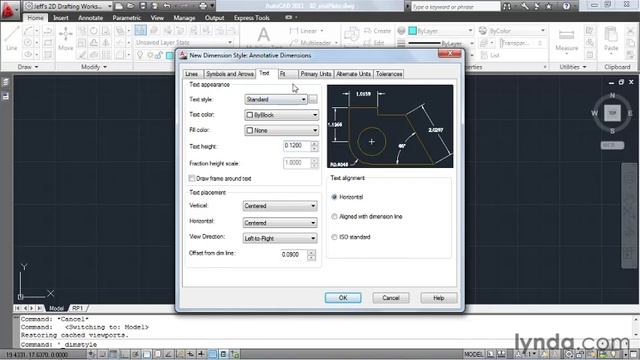Click the ellipsis button next to Text style

(313, 99)
